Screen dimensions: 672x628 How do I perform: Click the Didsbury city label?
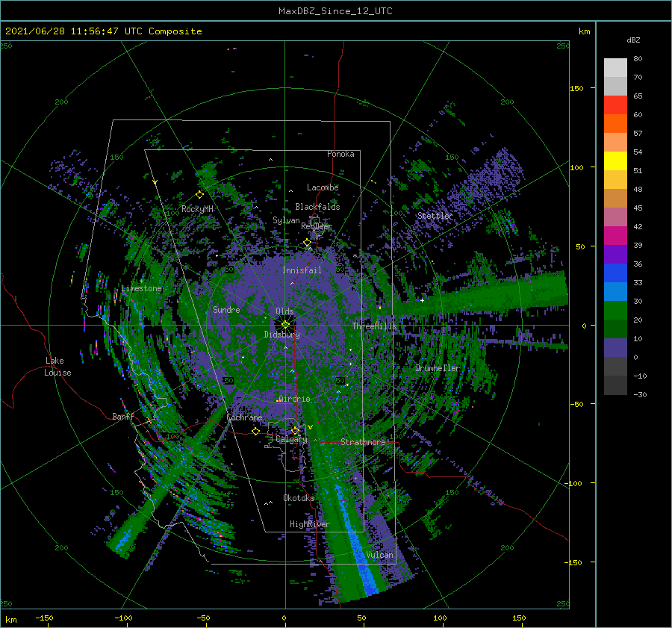[x=282, y=335]
